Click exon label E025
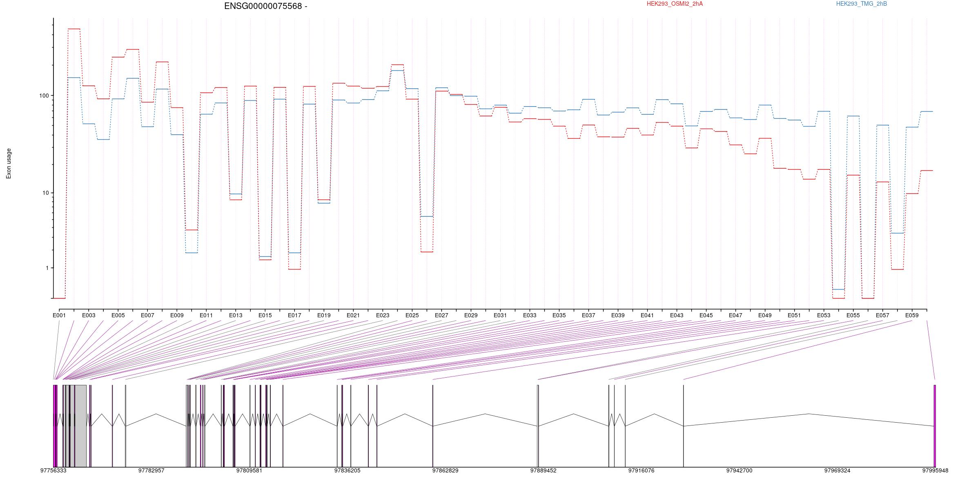 coord(412,315)
